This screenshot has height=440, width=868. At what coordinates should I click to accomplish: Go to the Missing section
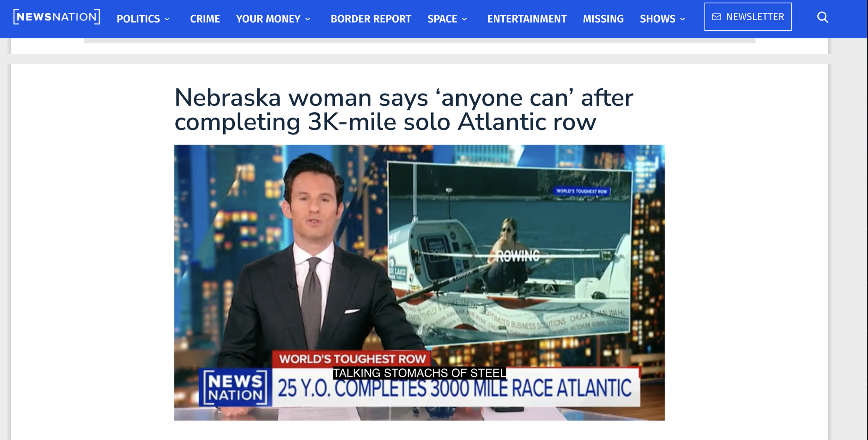point(603,19)
